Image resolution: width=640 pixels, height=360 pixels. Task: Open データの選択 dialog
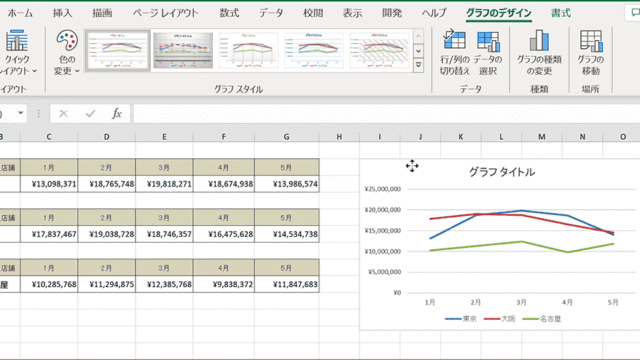click(x=488, y=52)
